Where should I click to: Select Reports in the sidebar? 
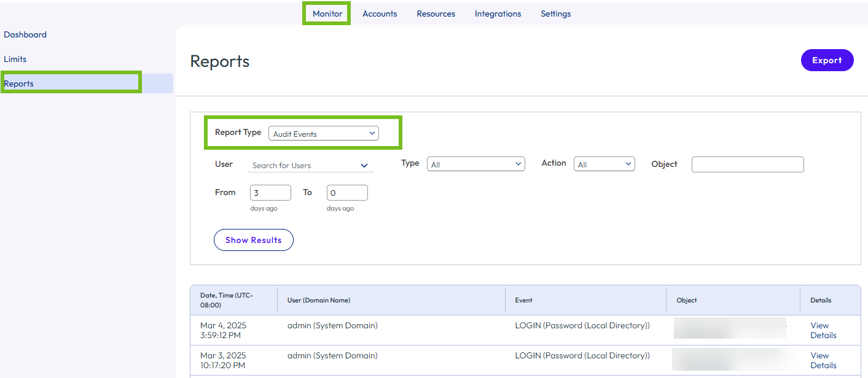tap(87, 83)
